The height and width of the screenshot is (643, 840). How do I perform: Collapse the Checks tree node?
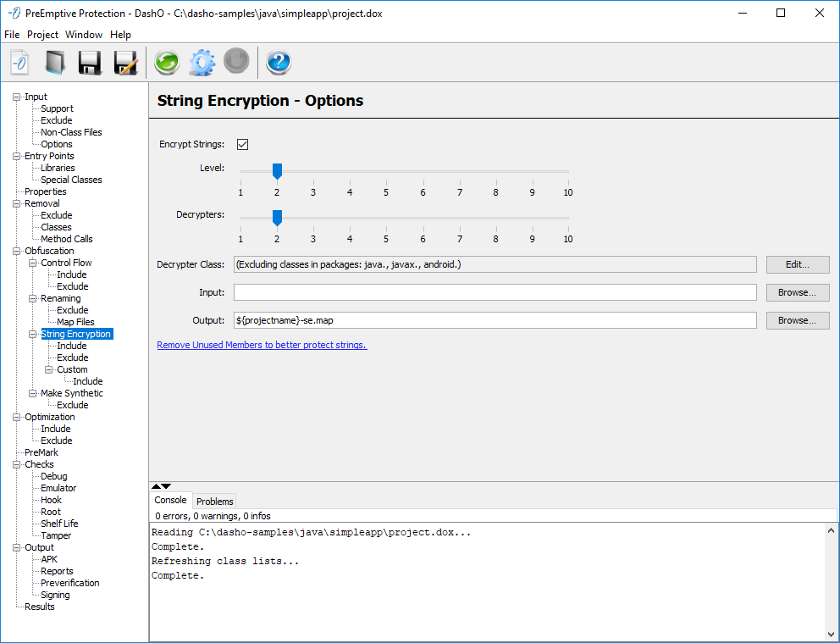(16, 464)
